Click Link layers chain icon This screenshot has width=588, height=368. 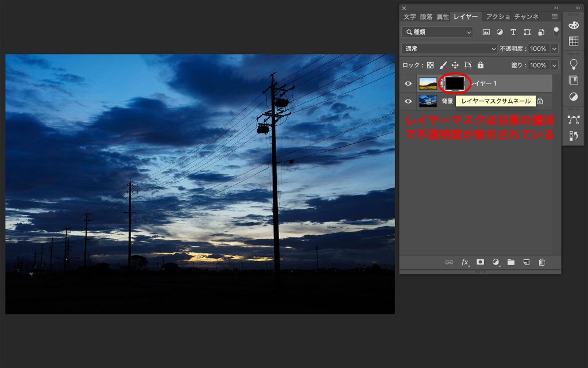tap(449, 262)
